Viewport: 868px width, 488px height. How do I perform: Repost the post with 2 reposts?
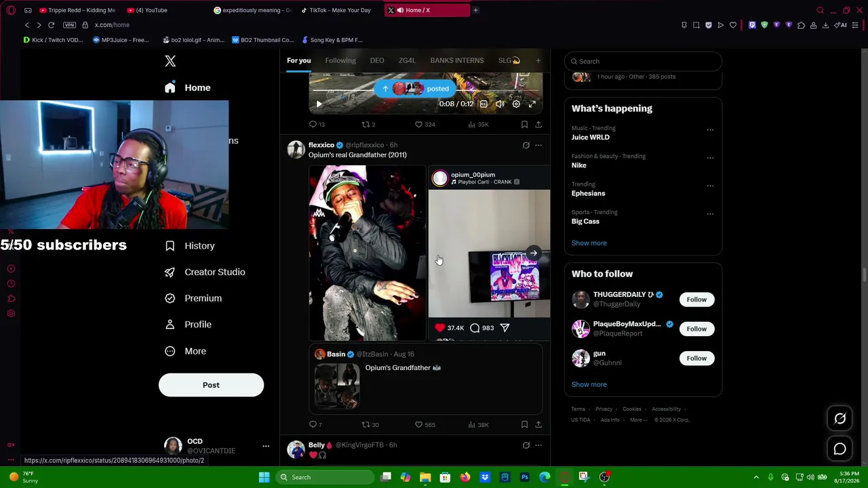coord(368,124)
